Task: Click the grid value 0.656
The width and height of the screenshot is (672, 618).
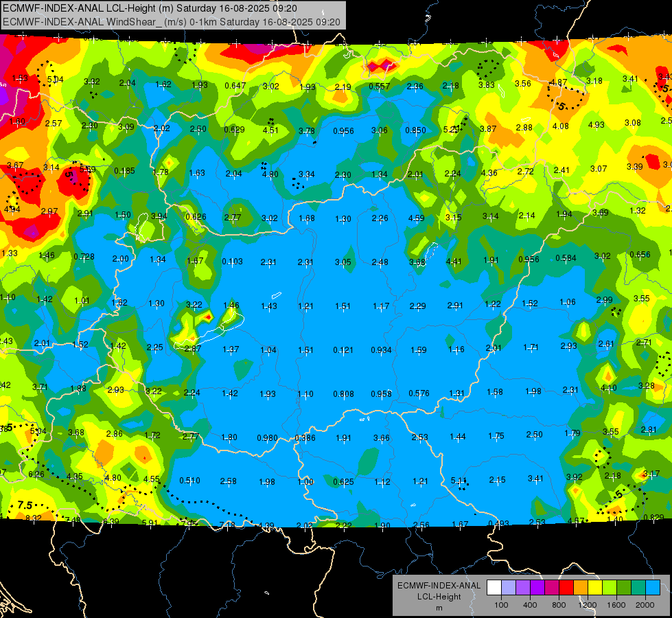Action: pos(640,254)
